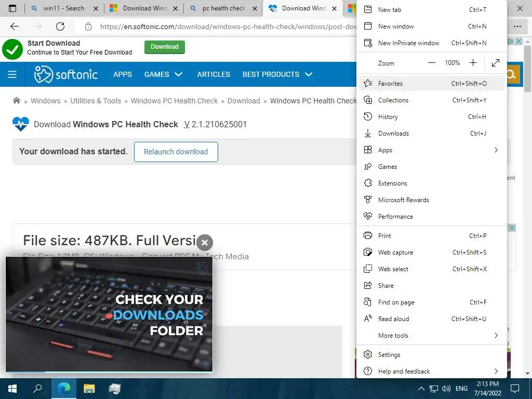Close the floating video with X
532x399 pixels.
click(x=205, y=243)
